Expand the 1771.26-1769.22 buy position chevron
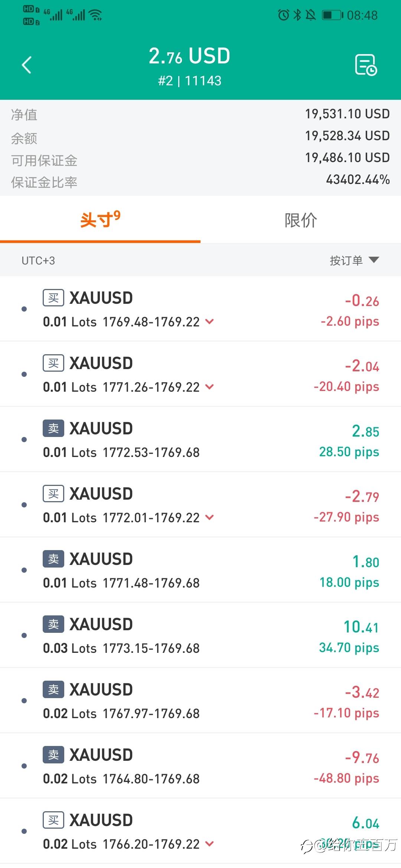 point(210,387)
